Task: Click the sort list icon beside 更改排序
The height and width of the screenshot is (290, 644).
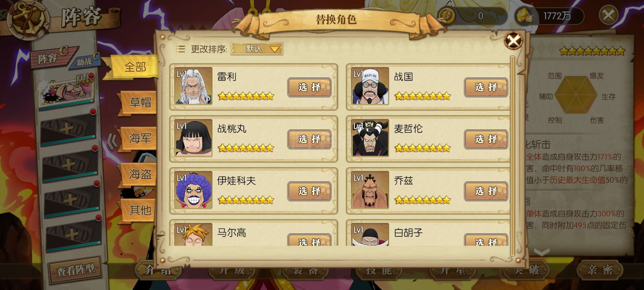Action: (x=180, y=49)
